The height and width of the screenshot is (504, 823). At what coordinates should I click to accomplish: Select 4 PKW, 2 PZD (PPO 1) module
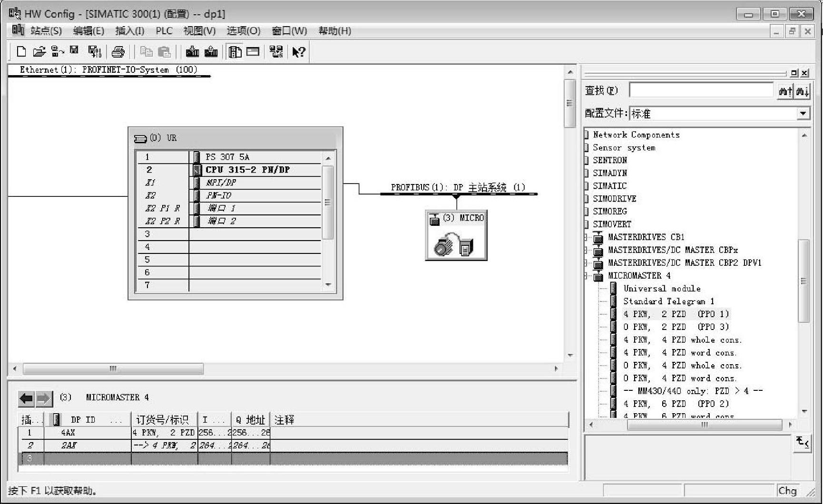(x=676, y=314)
